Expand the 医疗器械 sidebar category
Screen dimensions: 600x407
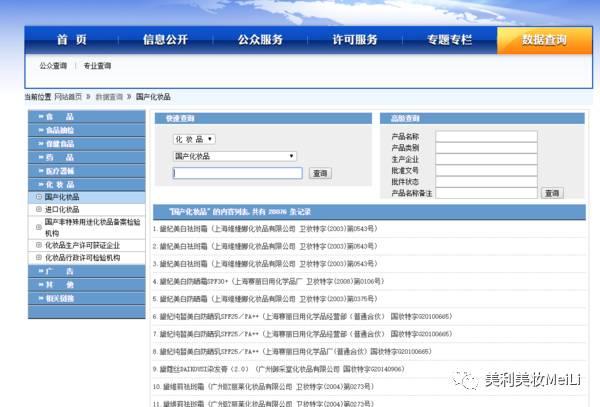(x=86, y=171)
